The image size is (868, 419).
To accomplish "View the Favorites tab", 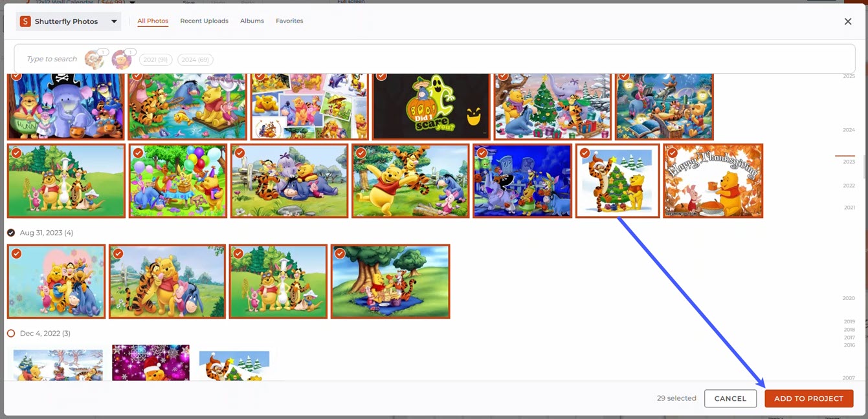I will (289, 21).
